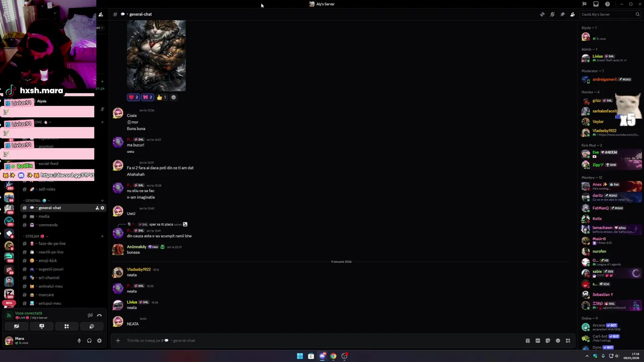Open the GIF picker in the message bar
644x362 pixels.
pyautogui.click(x=538, y=340)
